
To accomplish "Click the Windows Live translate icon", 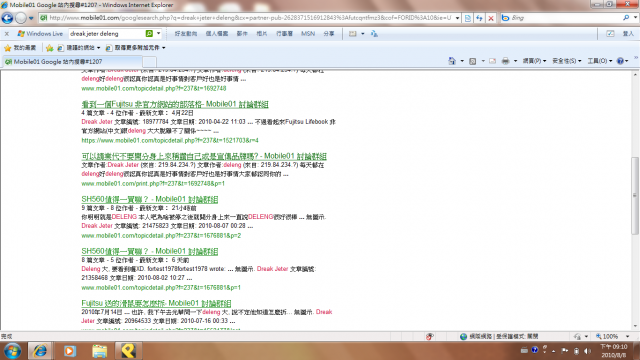I will point(374,34).
